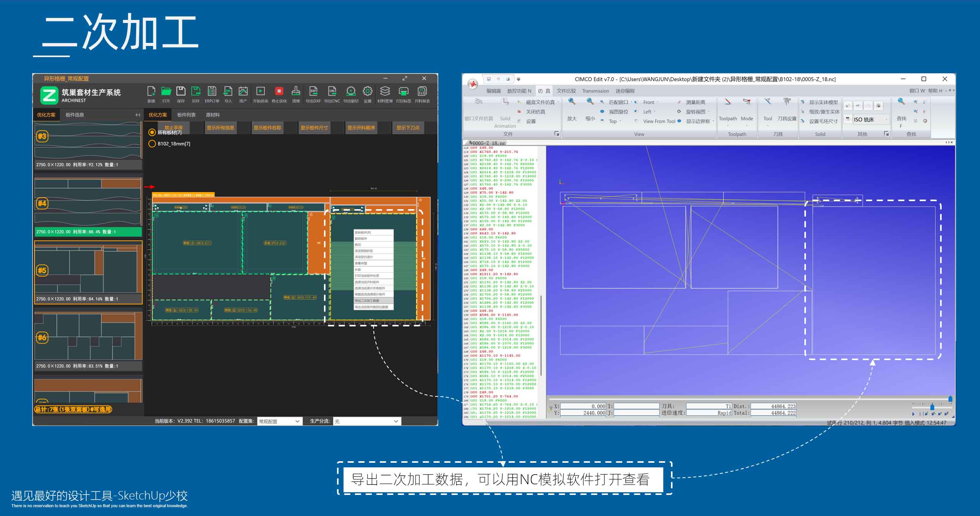Click the 显示实体模型 button
This screenshot has width=980, height=516.
(x=823, y=102)
